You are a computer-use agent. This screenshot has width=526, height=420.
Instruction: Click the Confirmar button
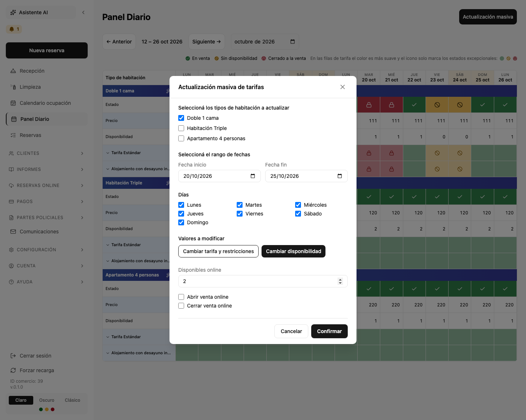329,331
